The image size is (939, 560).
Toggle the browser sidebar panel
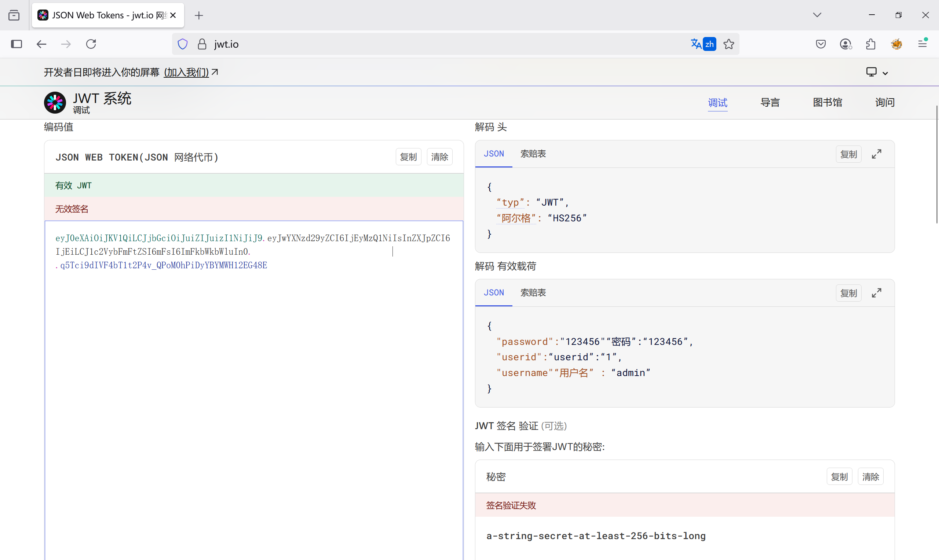point(16,44)
